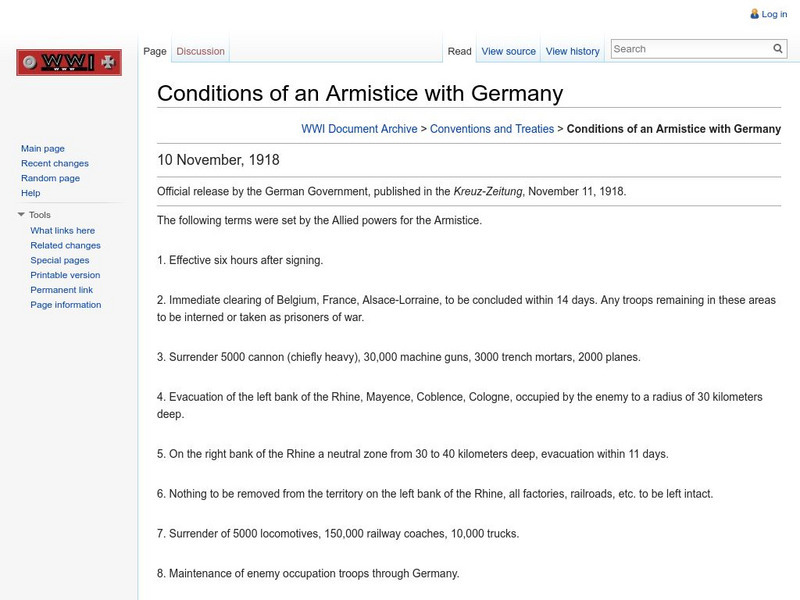Navigate to the Main page
Viewport: 800px width, 600px height.
pos(42,146)
